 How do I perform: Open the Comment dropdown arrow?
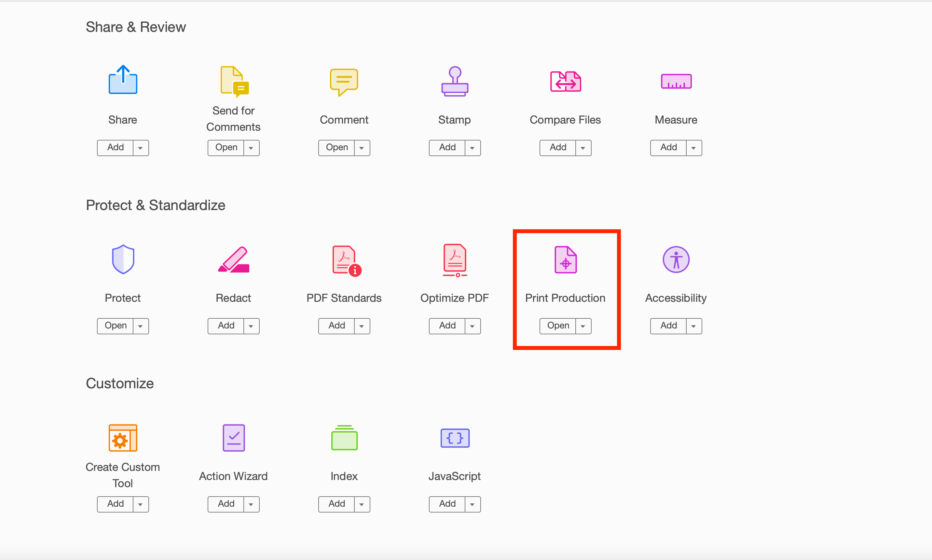(362, 148)
